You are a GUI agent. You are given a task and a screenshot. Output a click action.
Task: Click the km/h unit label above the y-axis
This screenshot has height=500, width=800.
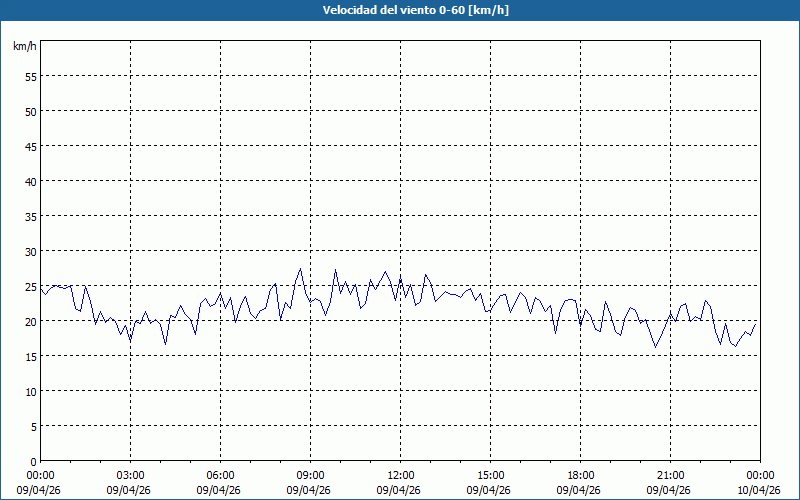pyautogui.click(x=25, y=47)
